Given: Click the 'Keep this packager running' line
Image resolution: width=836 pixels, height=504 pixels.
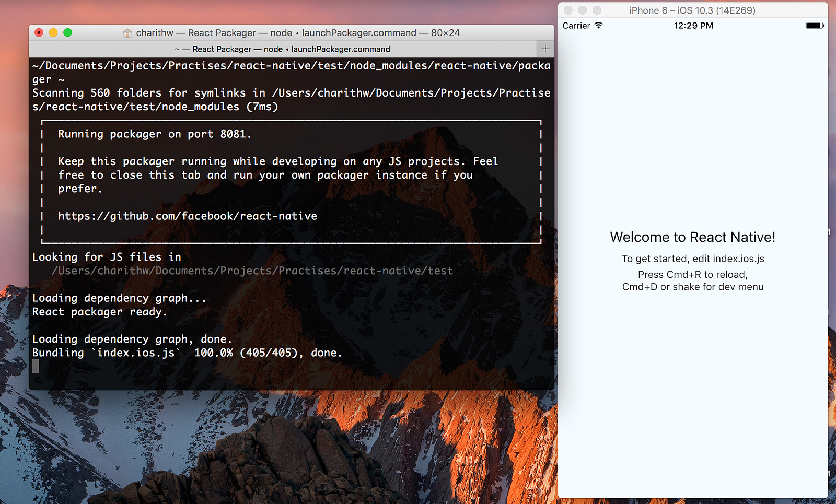Looking at the screenshot, I should [278, 161].
